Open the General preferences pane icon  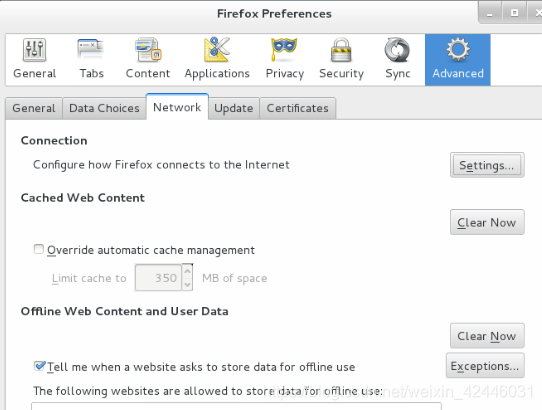point(34,59)
